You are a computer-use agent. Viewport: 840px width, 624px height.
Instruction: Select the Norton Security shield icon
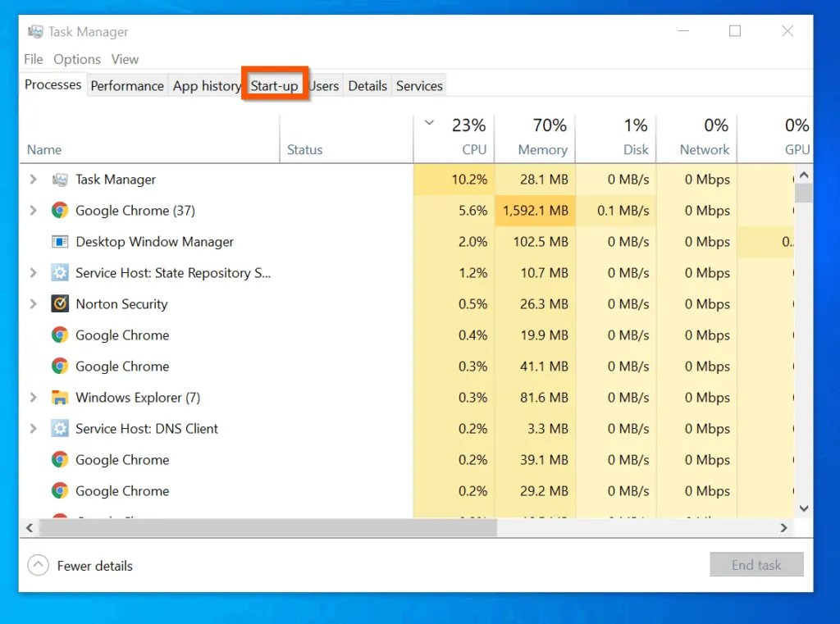[59, 304]
